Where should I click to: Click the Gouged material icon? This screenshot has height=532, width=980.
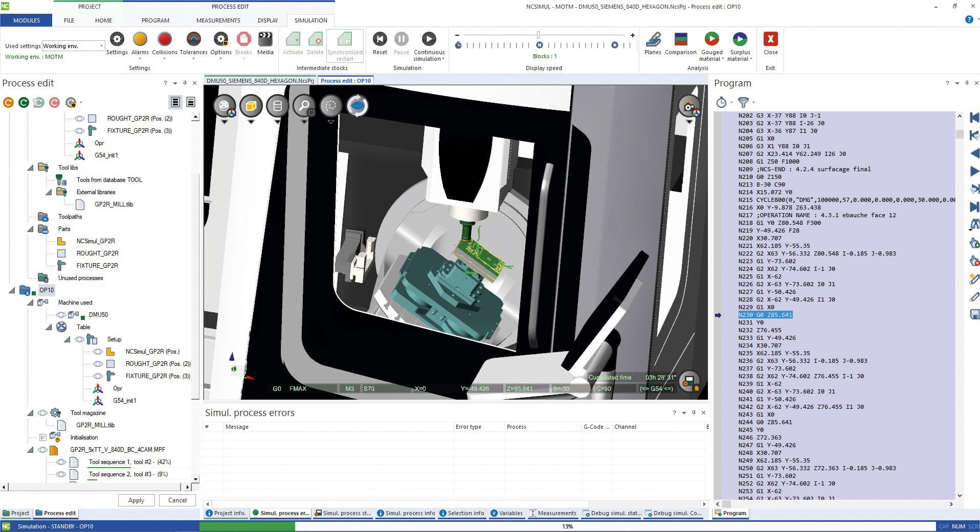(711, 39)
